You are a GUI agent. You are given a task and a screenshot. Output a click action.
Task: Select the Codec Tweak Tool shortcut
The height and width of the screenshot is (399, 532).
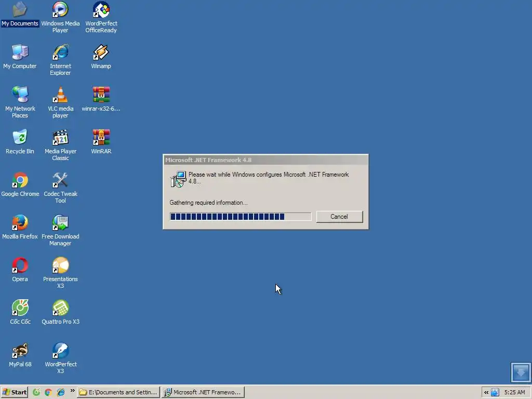[60, 188]
